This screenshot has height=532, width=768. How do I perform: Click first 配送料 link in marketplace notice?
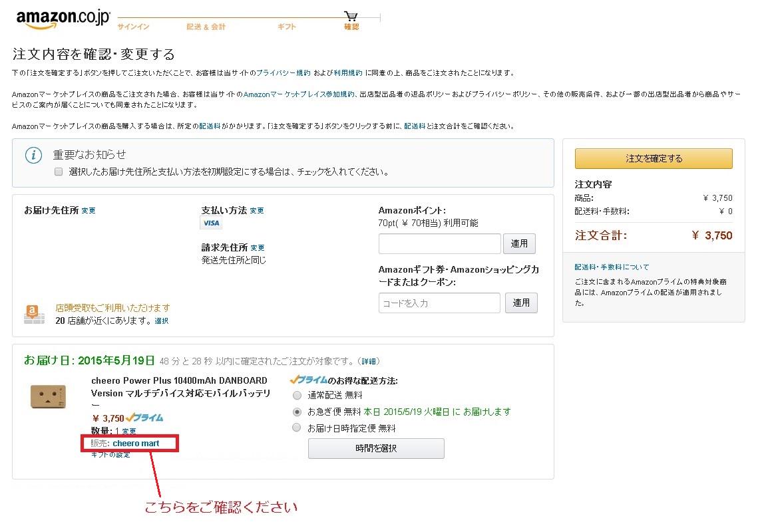coord(210,126)
